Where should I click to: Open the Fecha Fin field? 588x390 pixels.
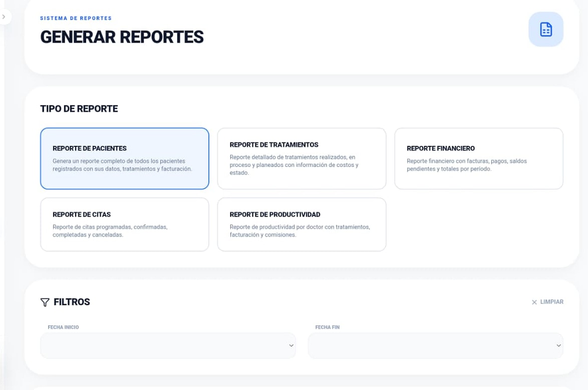click(x=435, y=345)
